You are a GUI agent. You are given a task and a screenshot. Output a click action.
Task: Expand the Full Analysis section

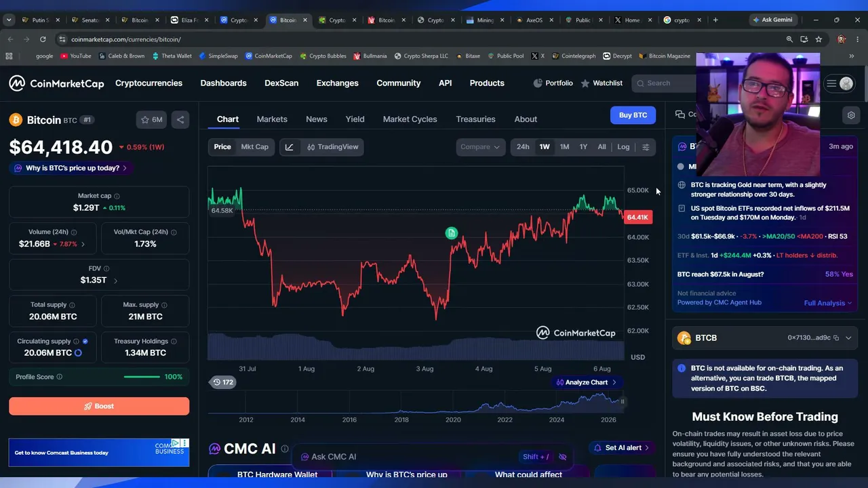pyautogui.click(x=828, y=303)
